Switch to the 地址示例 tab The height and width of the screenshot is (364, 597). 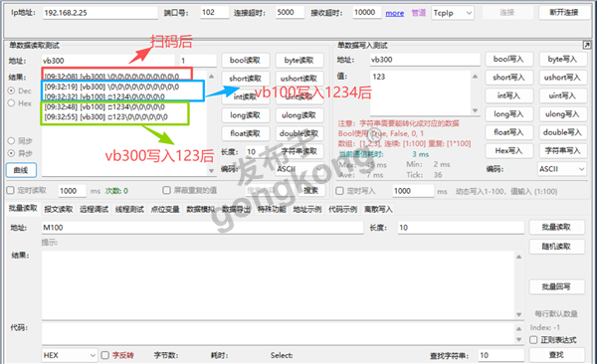307,209
